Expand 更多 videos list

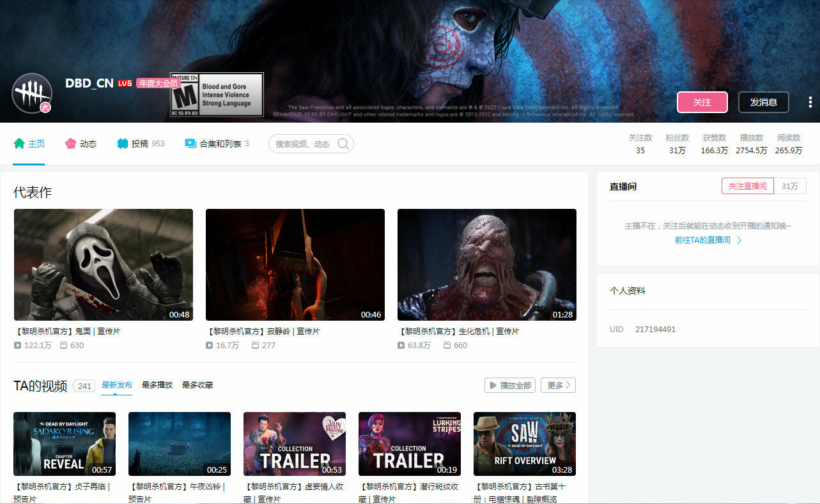click(x=558, y=385)
